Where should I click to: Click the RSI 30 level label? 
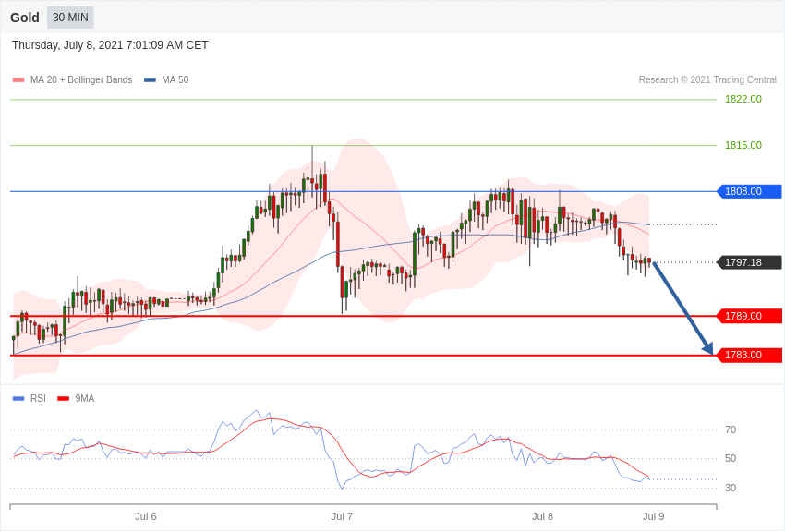pyautogui.click(x=731, y=488)
